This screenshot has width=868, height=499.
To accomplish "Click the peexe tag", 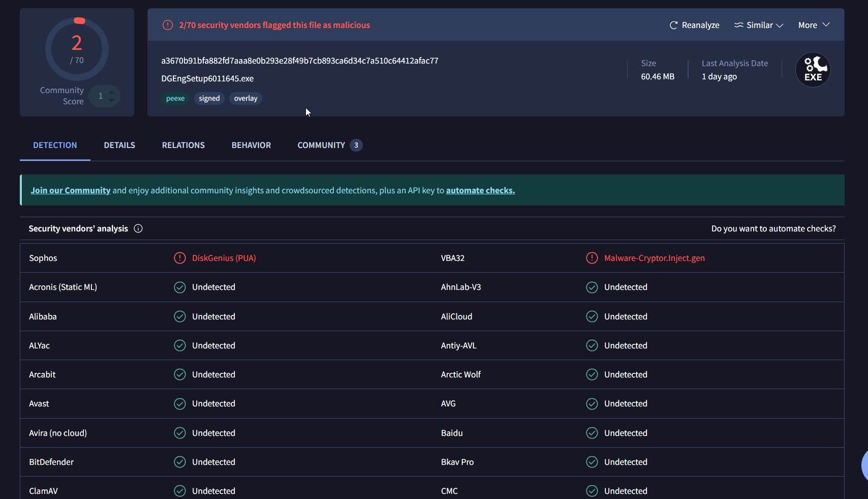I will pos(175,99).
